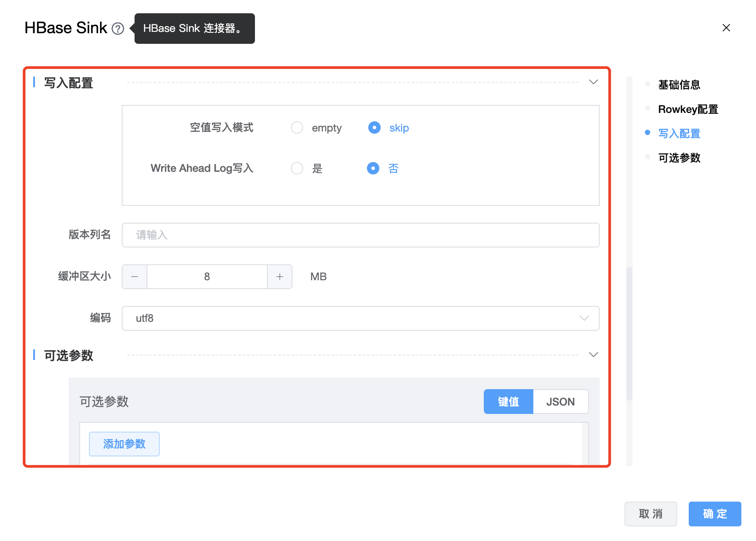
Task: Switch to the JSON tab
Action: pyautogui.click(x=560, y=402)
